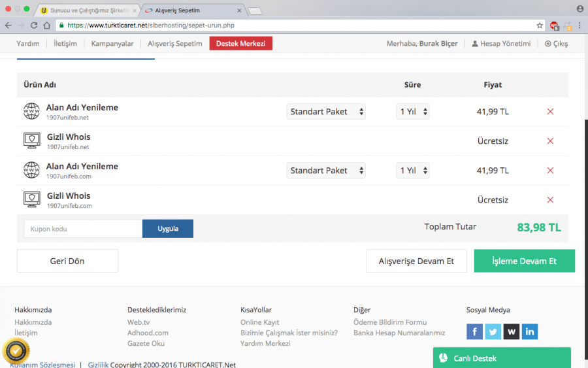The height and width of the screenshot is (368, 588).
Task: Open the Canlı Destek chat widget
Action: point(501,358)
